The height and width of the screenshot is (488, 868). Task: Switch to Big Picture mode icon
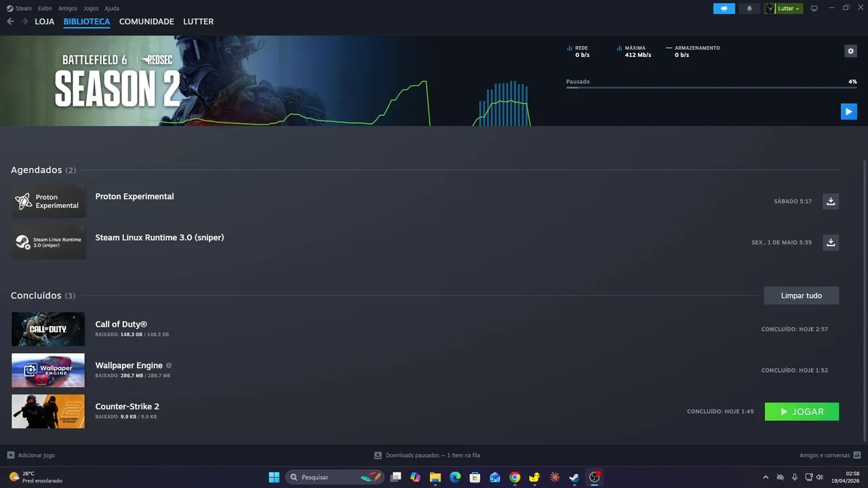[x=814, y=8]
